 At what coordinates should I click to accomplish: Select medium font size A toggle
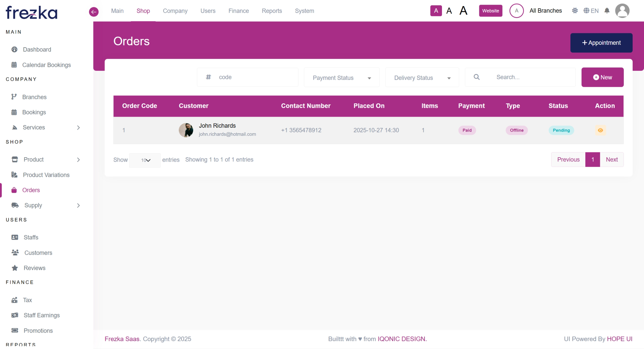click(x=449, y=11)
